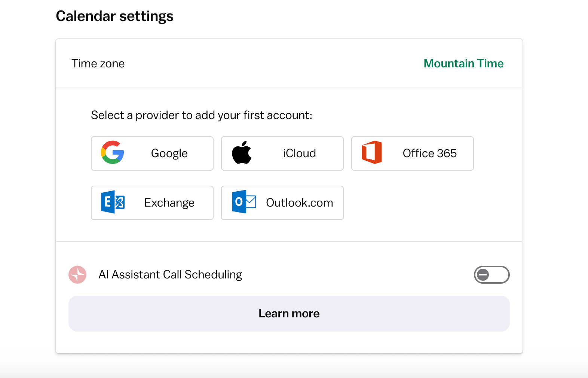
Task: Click the Google logo icon
Action: click(112, 152)
